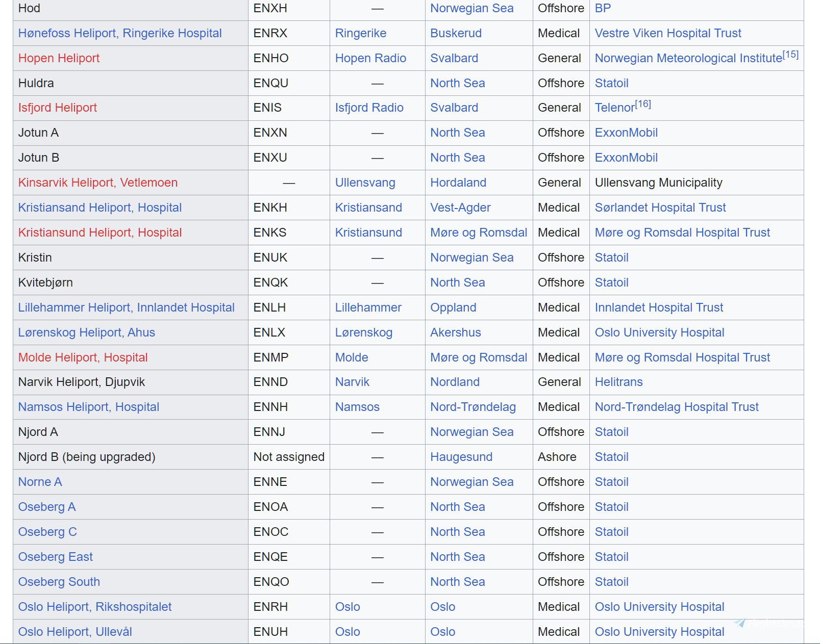Open Nord-Trøndelag Hospital Trust link
The width and height of the screenshot is (820, 644).
pos(677,407)
